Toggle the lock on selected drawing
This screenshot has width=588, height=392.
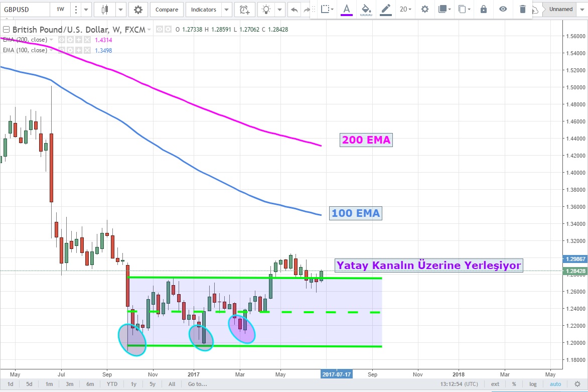coord(483,9)
